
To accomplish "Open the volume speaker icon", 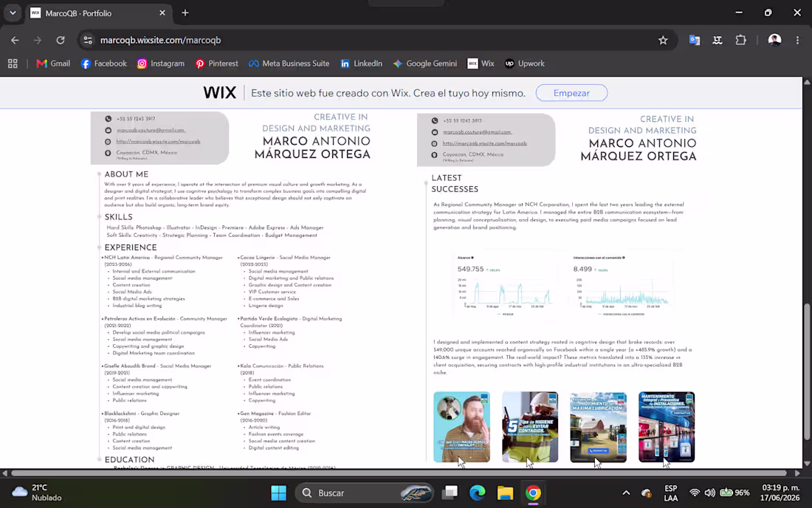I will [709, 493].
